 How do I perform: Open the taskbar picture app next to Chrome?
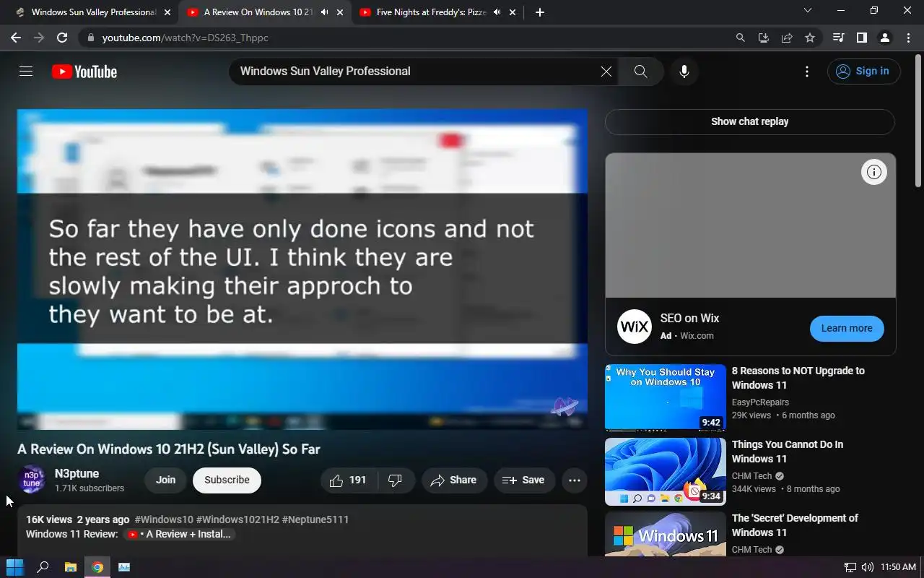tap(124, 567)
